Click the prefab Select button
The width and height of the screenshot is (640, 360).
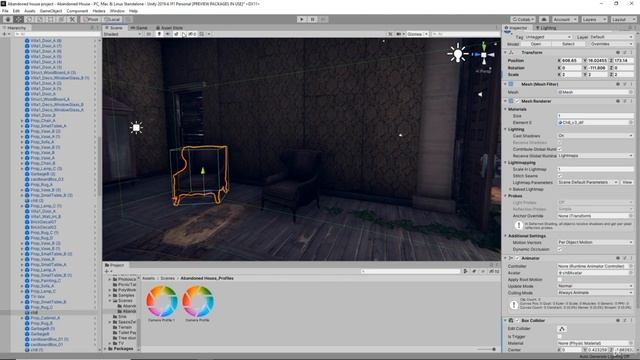point(568,44)
